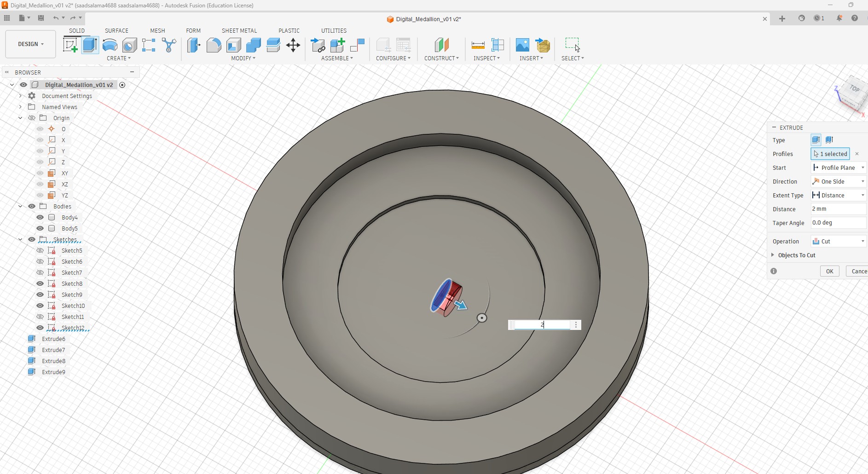Viewport: 868px width, 474px height.
Task: Select the Thin Extrude type
Action: point(829,140)
